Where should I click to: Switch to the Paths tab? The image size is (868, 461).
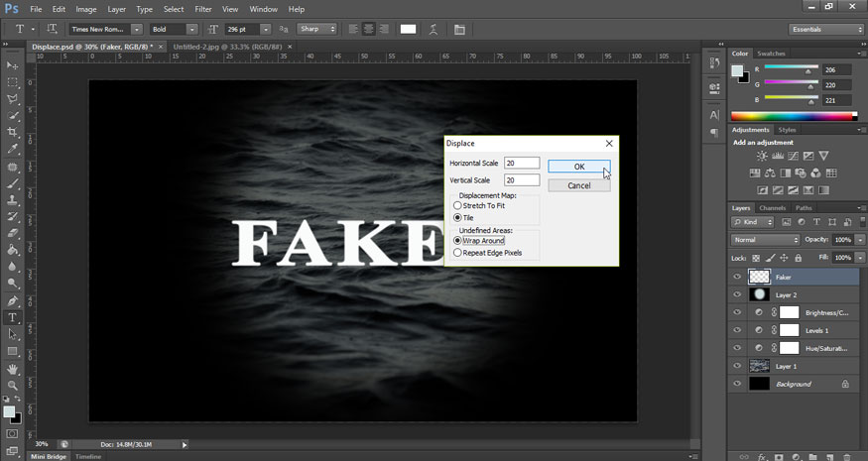[x=804, y=208]
